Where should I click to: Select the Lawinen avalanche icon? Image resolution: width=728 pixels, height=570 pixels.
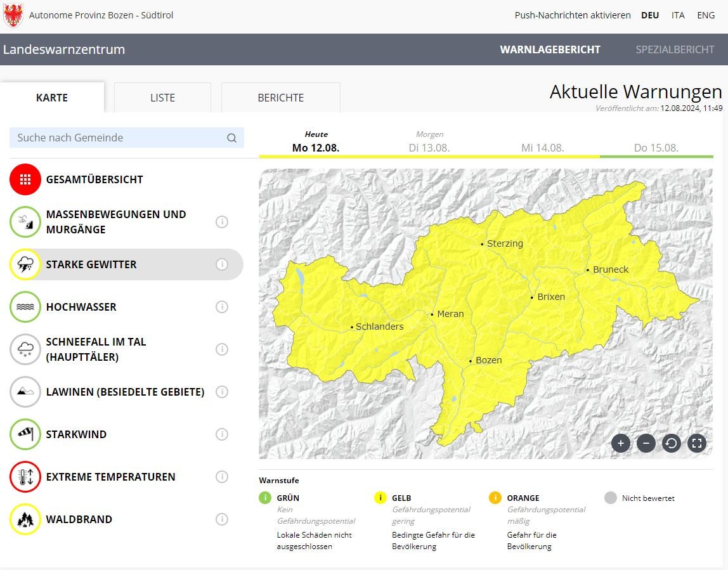point(25,392)
